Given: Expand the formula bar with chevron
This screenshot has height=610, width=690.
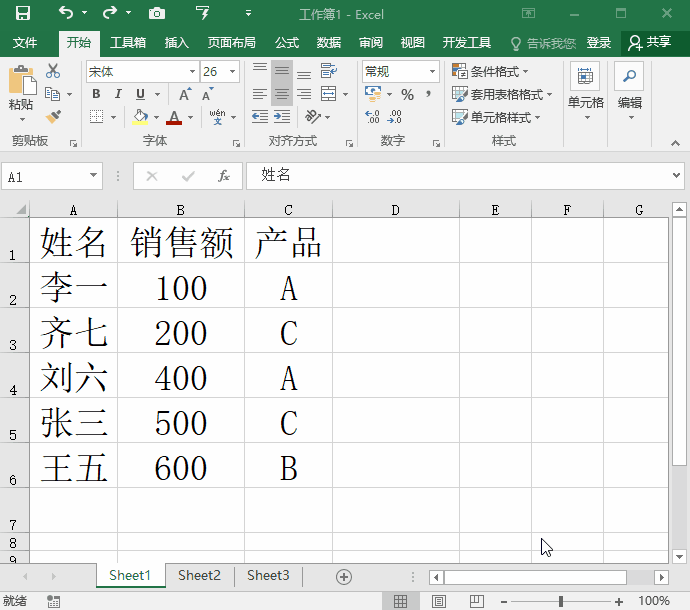Looking at the screenshot, I should (x=676, y=176).
